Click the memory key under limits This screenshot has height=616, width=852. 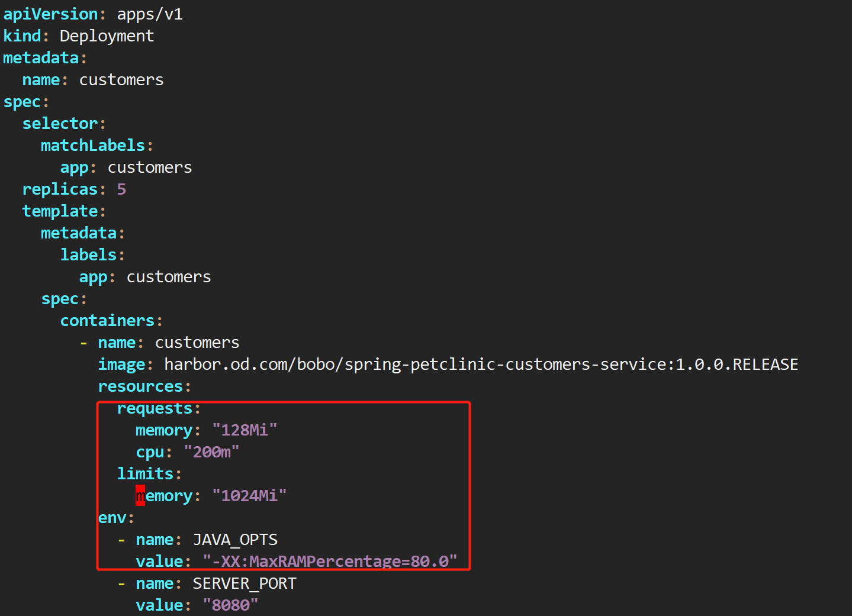pos(164,496)
